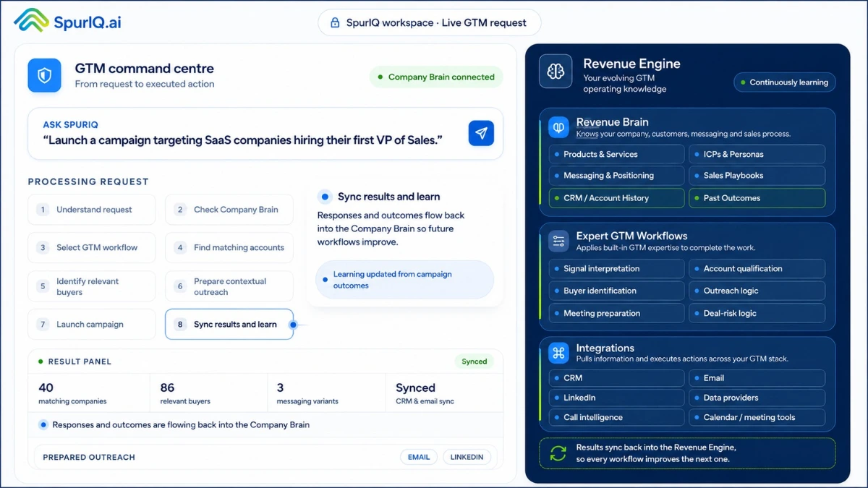Open Calendar / meeting tools integration
The width and height of the screenshot is (868, 488).
[x=757, y=417]
